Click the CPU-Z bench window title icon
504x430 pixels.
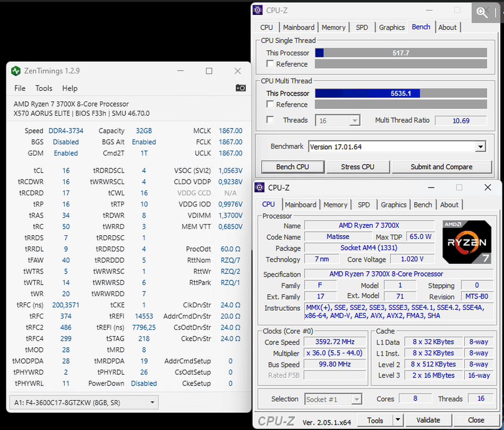pyautogui.click(x=258, y=10)
